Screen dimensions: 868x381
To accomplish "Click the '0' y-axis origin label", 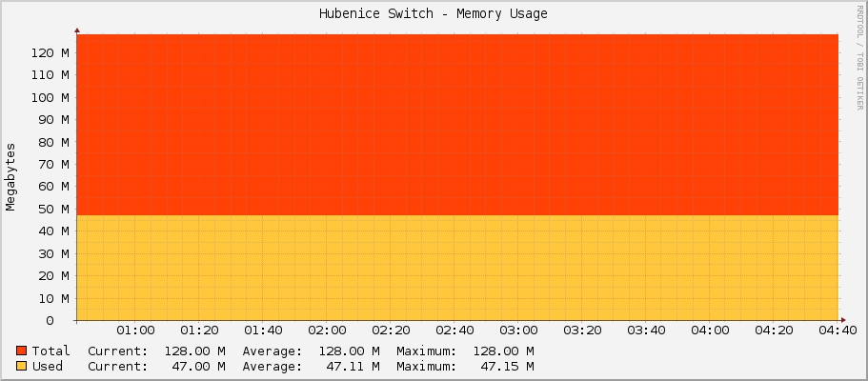I will tap(50, 321).
